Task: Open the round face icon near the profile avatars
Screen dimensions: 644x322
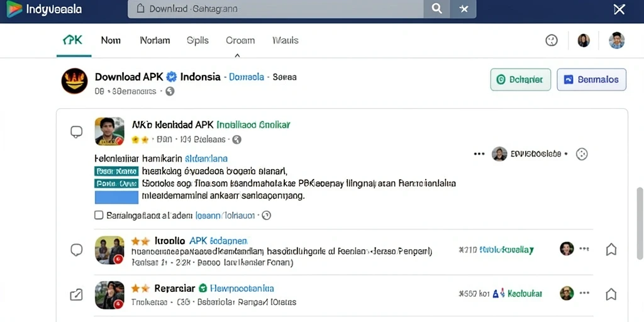Action: 551,40
